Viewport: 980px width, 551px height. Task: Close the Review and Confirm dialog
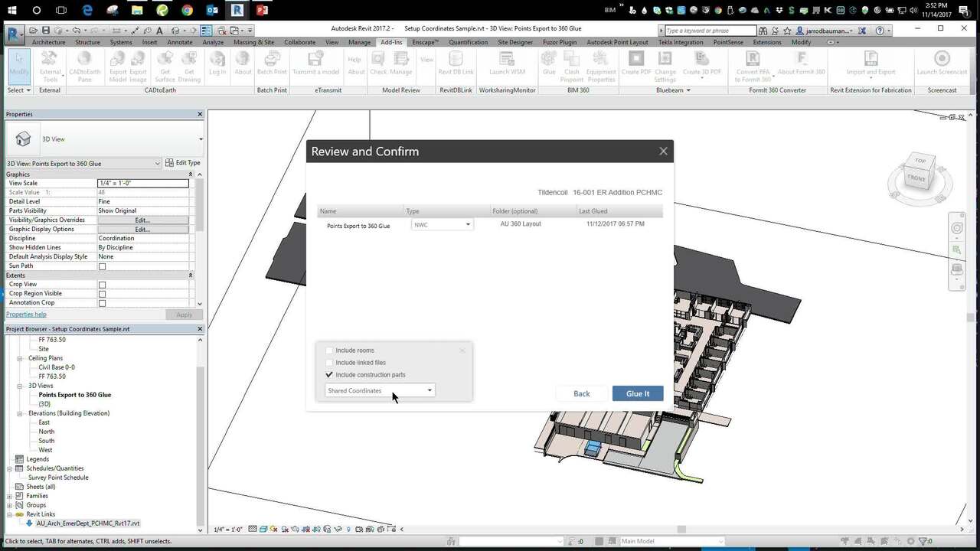pyautogui.click(x=663, y=152)
